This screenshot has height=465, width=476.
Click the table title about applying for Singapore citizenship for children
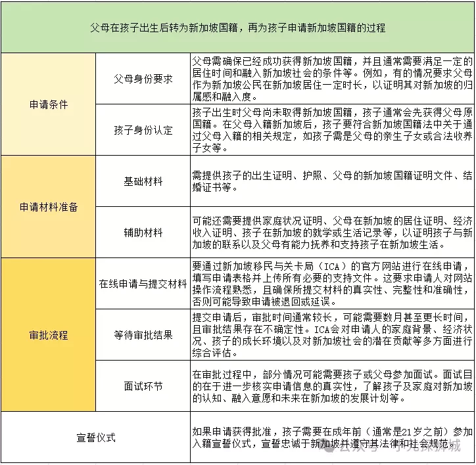(238, 28)
